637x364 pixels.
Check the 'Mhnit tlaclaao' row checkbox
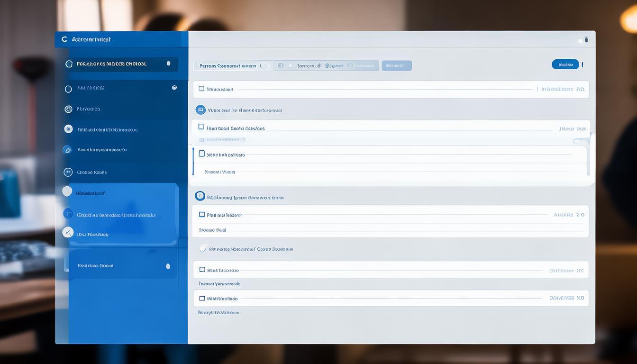[202, 299]
